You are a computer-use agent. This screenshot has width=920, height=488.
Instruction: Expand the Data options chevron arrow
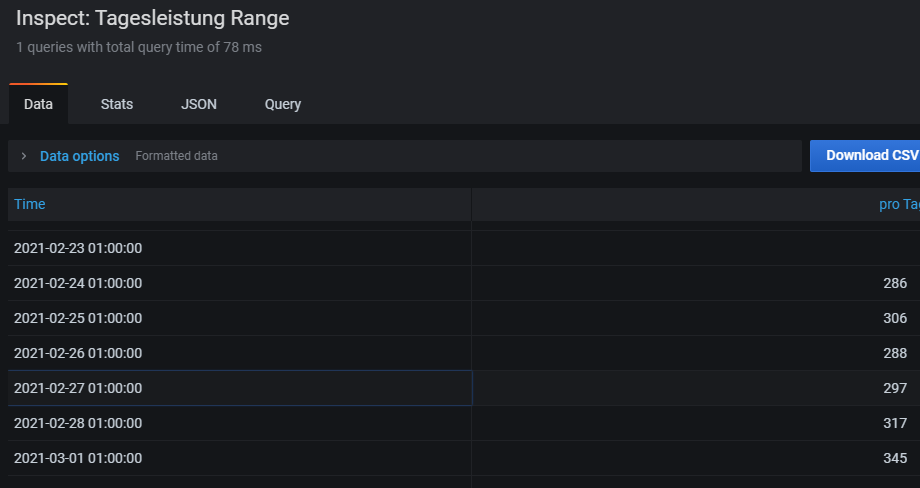point(23,156)
